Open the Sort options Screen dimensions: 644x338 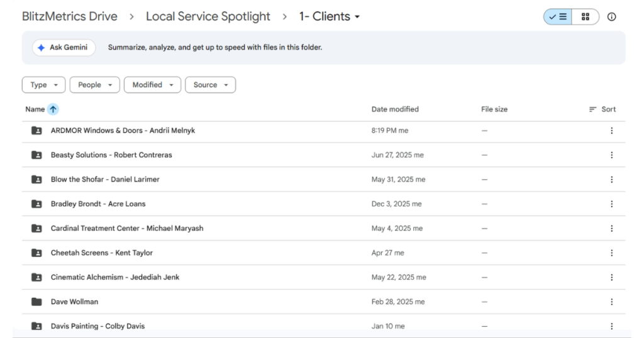602,109
